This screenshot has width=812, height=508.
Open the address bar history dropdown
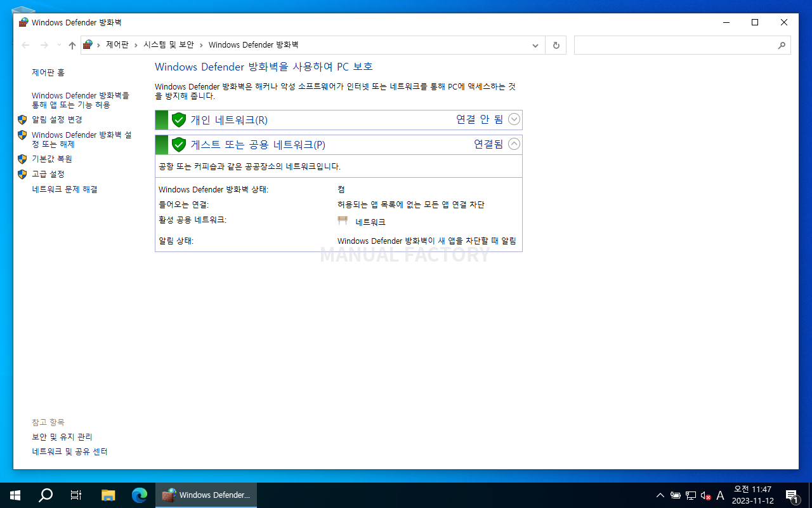pos(535,45)
